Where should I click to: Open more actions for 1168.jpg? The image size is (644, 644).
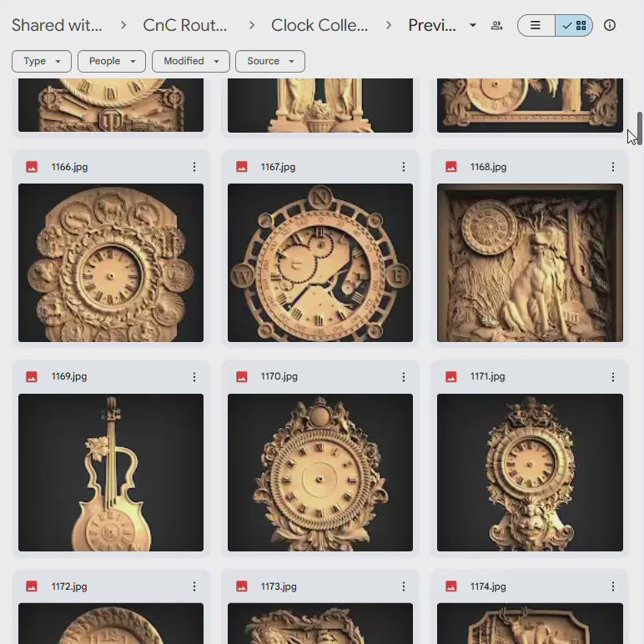point(613,167)
